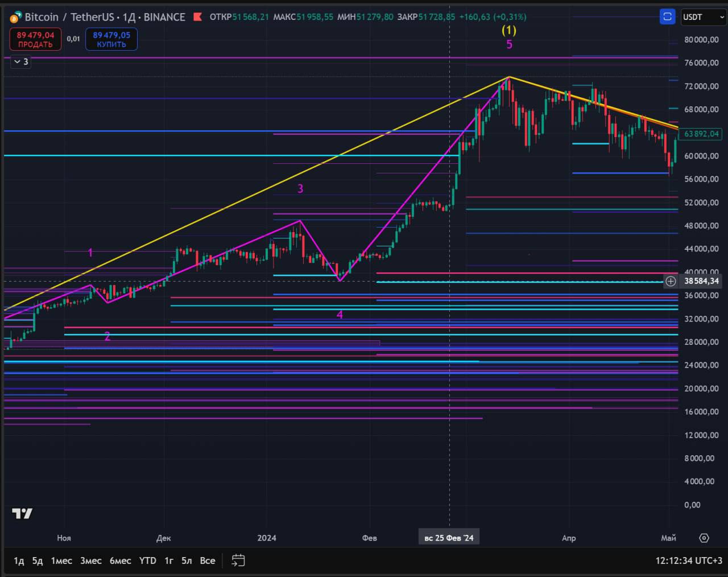Screen dimensions: 728x577
Task: Click the 1Д interval in chart title
Action: (129, 17)
